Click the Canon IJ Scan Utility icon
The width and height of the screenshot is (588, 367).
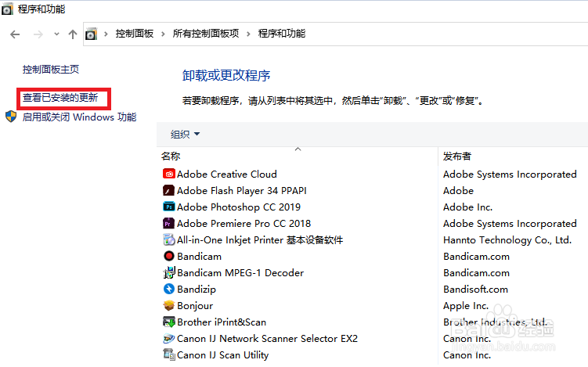click(169, 354)
